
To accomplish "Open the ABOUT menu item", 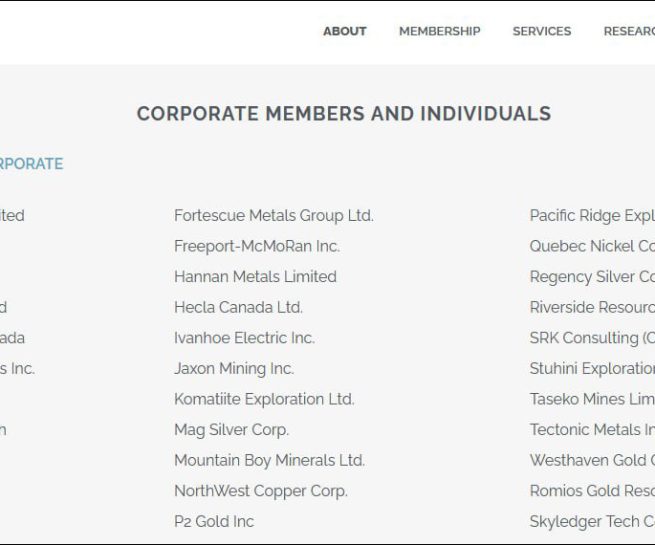I will click(x=345, y=31).
